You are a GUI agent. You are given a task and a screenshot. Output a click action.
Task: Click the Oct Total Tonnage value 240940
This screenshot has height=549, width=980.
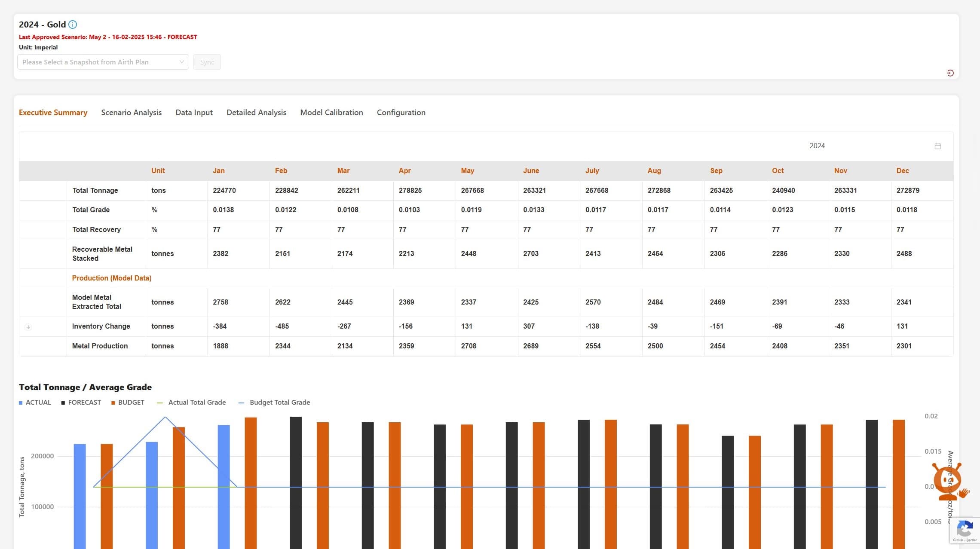784,191
